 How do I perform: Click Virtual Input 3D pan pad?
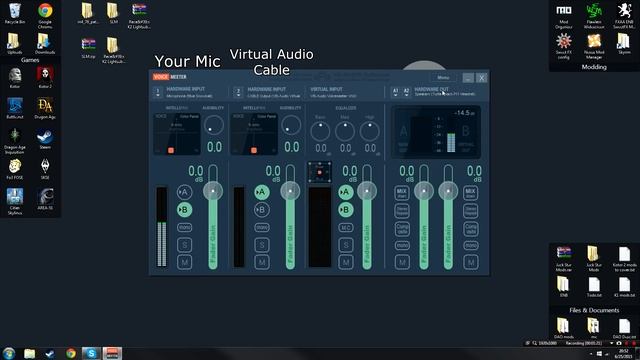coord(320,172)
